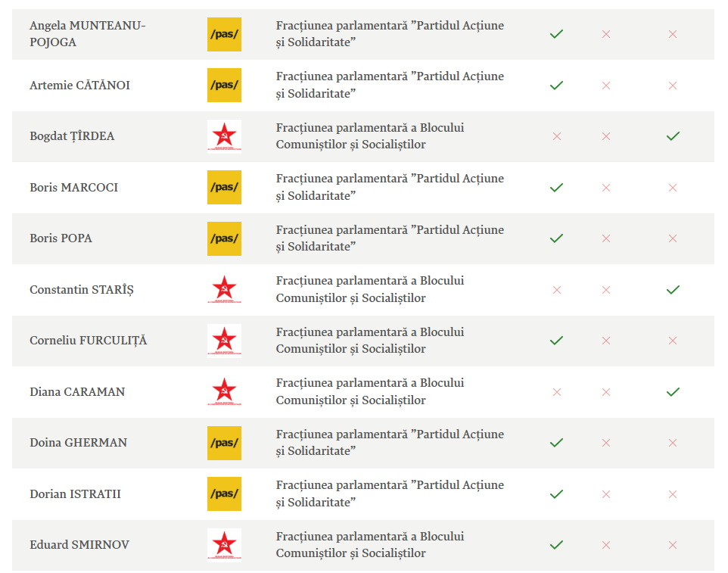Click the star logo beside Eduard SMIRNOV
Image resolution: width=728 pixels, height=573 pixels.
pos(224,545)
